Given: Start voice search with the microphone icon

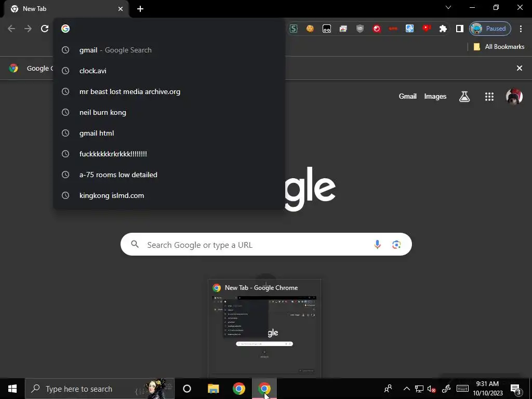Looking at the screenshot, I should click(x=377, y=244).
